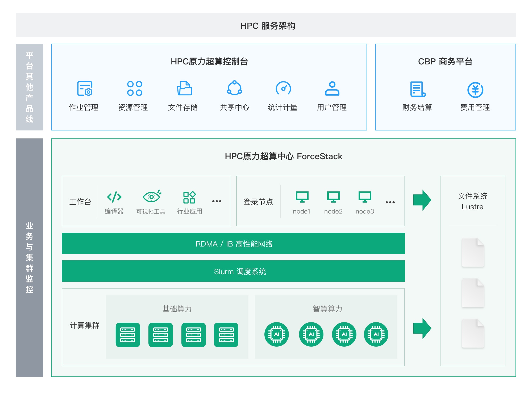Click the 资源管理 text label
Image resolution: width=532 pixels, height=394 pixels.
133,107
